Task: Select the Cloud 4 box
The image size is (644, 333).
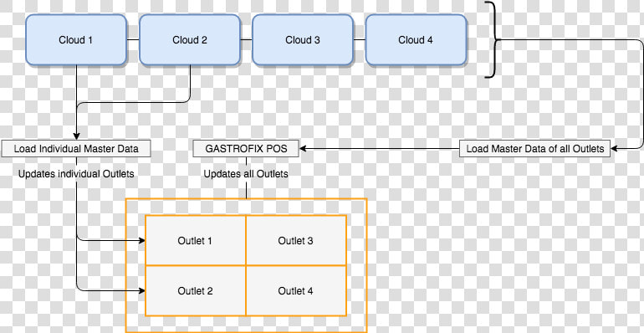Action: tap(416, 40)
